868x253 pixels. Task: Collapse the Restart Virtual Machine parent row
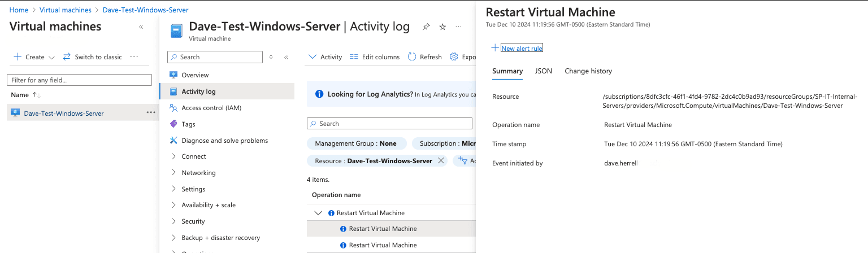pos(318,213)
